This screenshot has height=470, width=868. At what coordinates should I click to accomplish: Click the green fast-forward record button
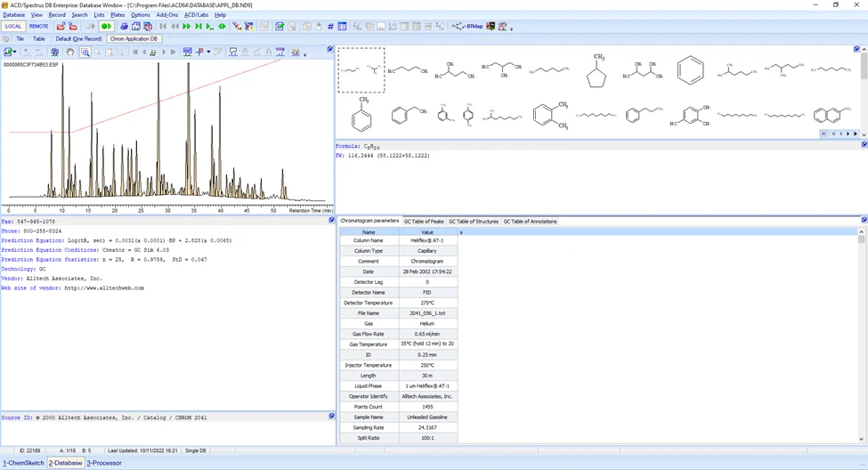coord(187,26)
